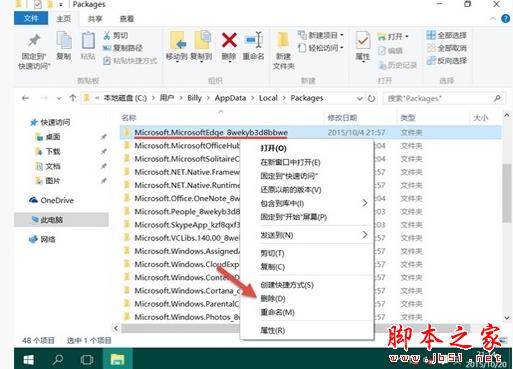Click the vertical scrollbar thumb of the file list
The image size is (513, 369).
tap(507, 193)
